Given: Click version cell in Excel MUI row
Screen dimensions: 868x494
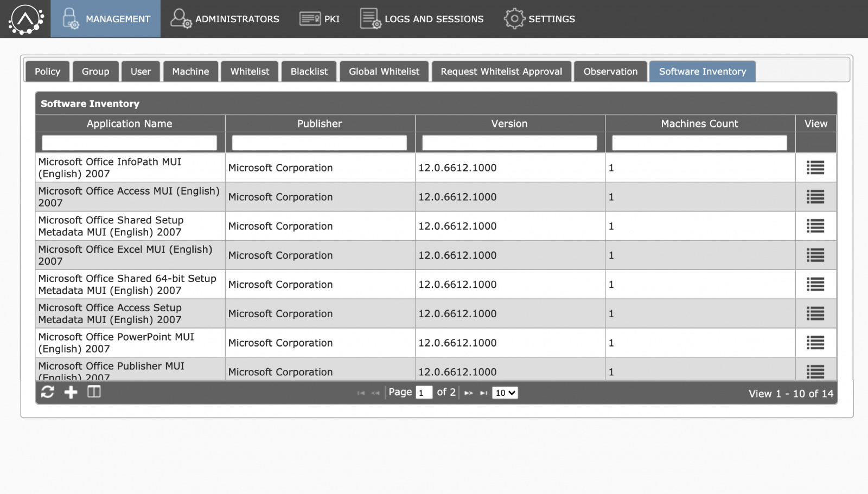Looking at the screenshot, I should [510, 255].
